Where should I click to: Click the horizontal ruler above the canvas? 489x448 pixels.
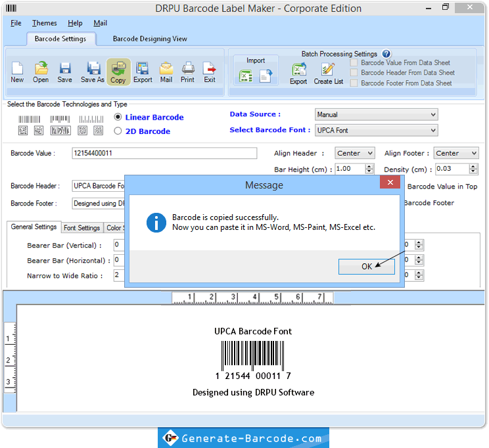[x=252, y=298]
